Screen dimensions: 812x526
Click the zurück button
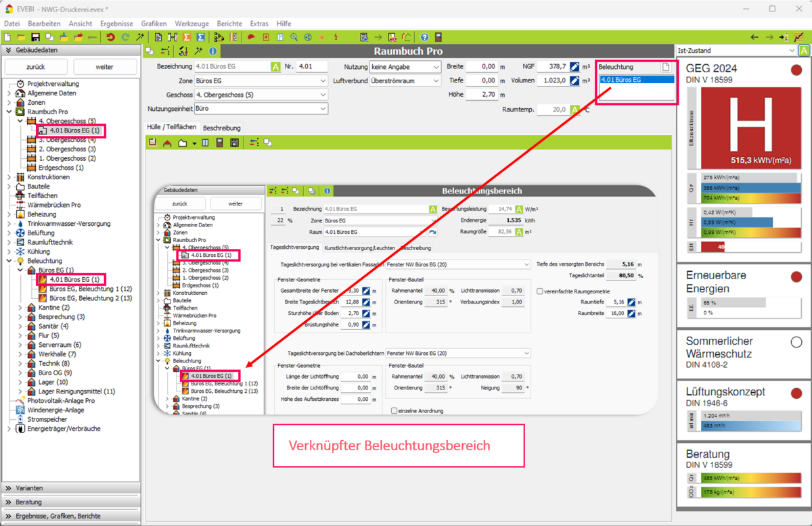pos(36,67)
